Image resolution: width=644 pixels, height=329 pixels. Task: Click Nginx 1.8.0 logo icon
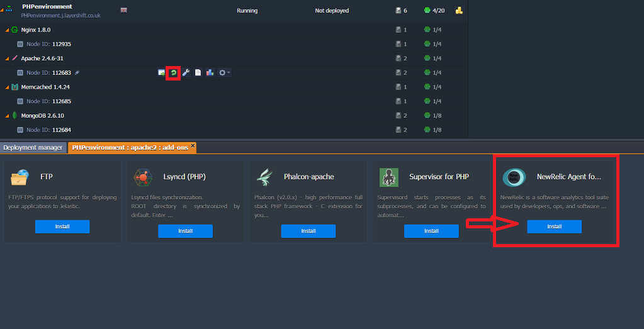click(14, 30)
